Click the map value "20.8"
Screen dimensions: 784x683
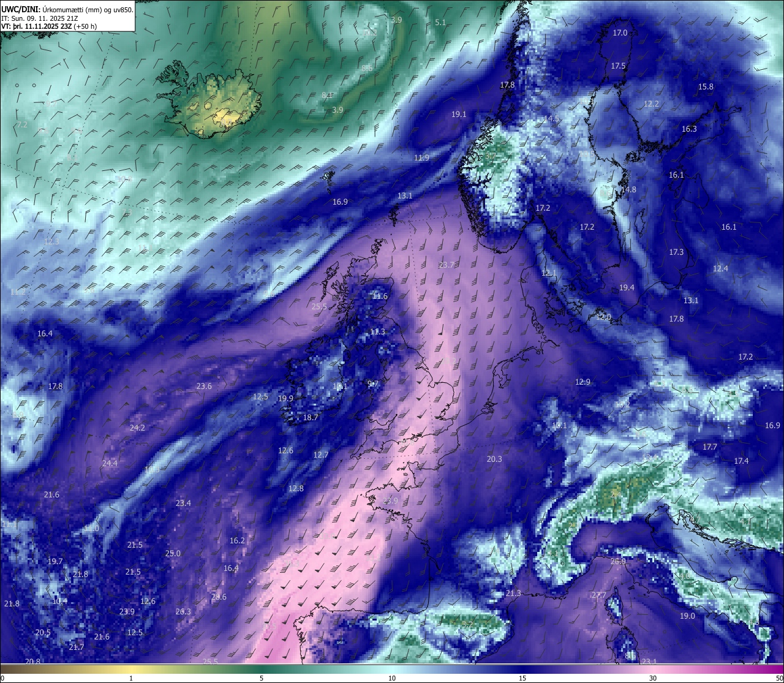[32, 662]
